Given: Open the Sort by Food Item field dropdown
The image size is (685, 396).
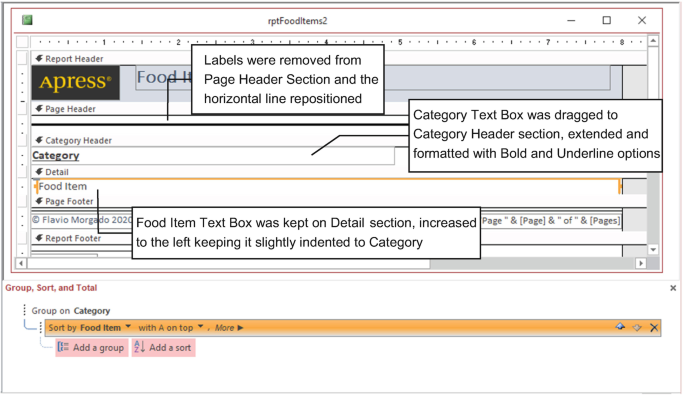Looking at the screenshot, I should click(128, 327).
